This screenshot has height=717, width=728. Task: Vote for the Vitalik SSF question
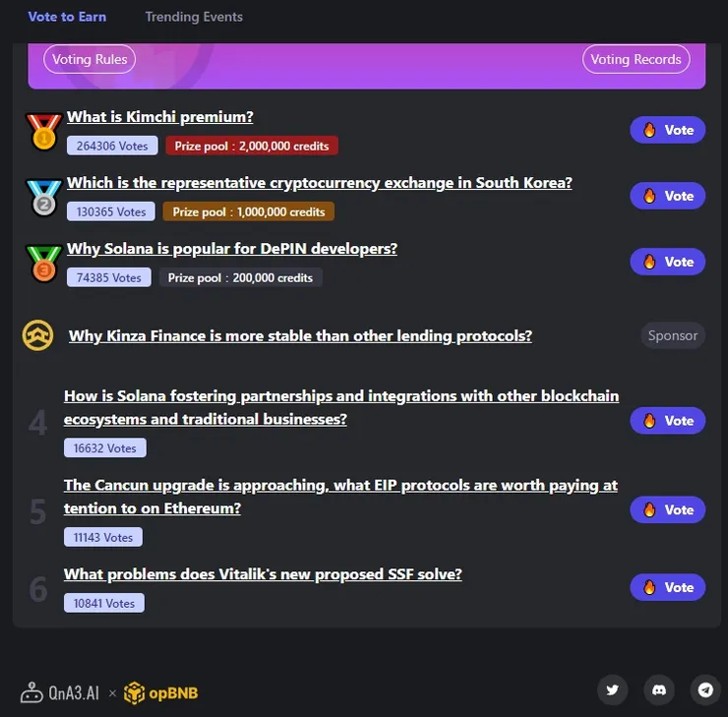click(x=668, y=587)
